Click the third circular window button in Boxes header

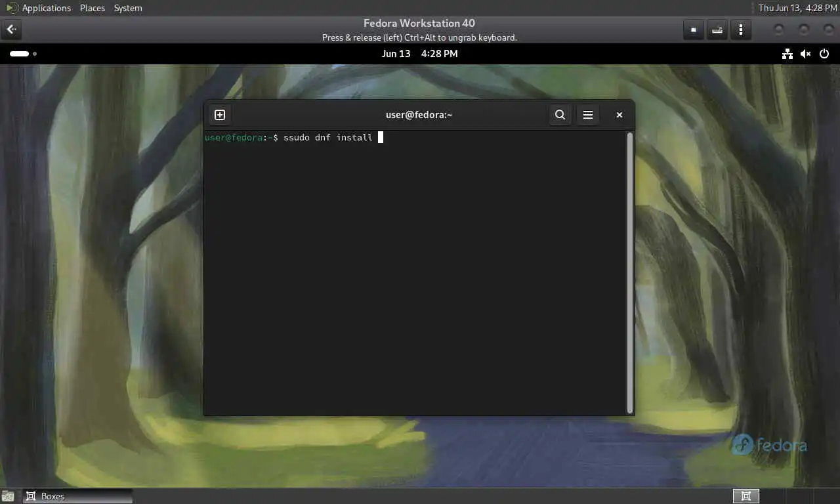click(828, 30)
